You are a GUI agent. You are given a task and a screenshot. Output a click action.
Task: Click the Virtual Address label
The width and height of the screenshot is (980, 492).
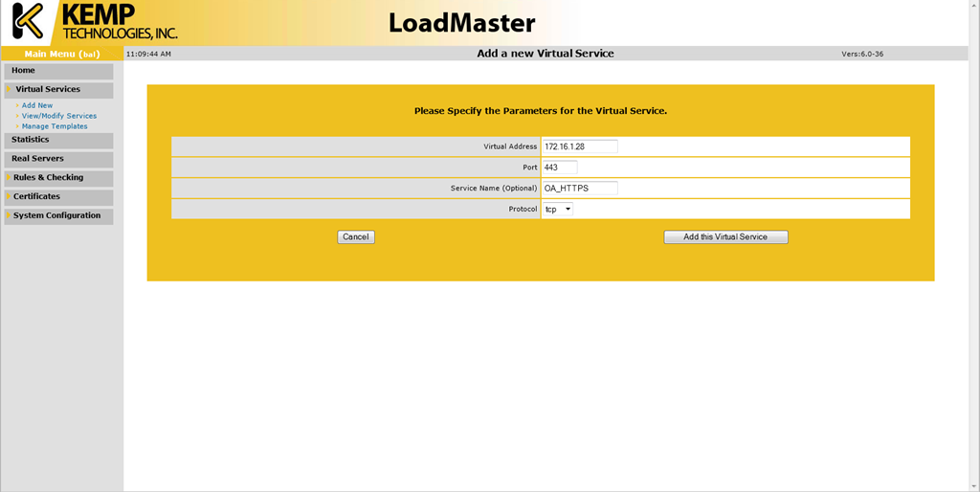pyautogui.click(x=510, y=146)
